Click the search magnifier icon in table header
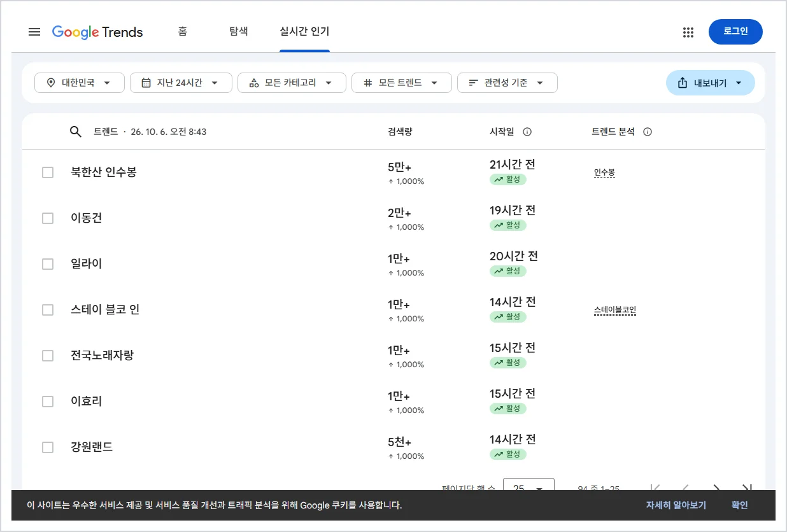787x532 pixels. (75, 132)
